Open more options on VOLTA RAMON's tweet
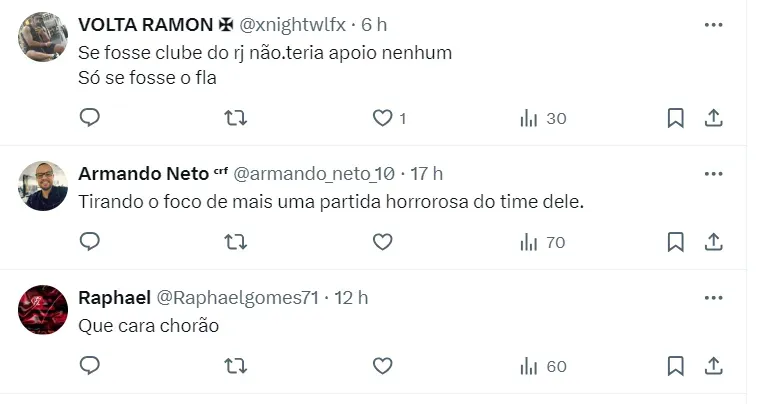 click(713, 24)
